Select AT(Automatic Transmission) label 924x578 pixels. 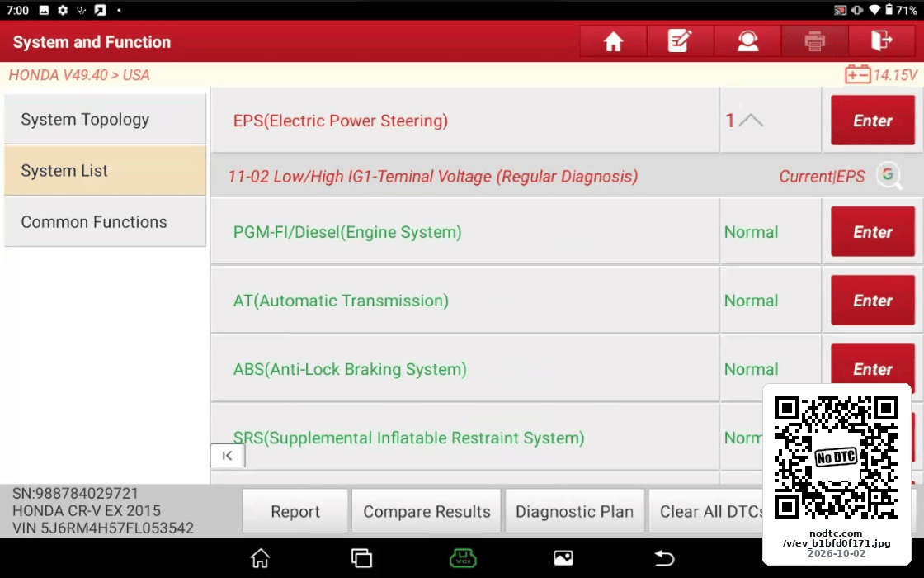click(x=341, y=301)
